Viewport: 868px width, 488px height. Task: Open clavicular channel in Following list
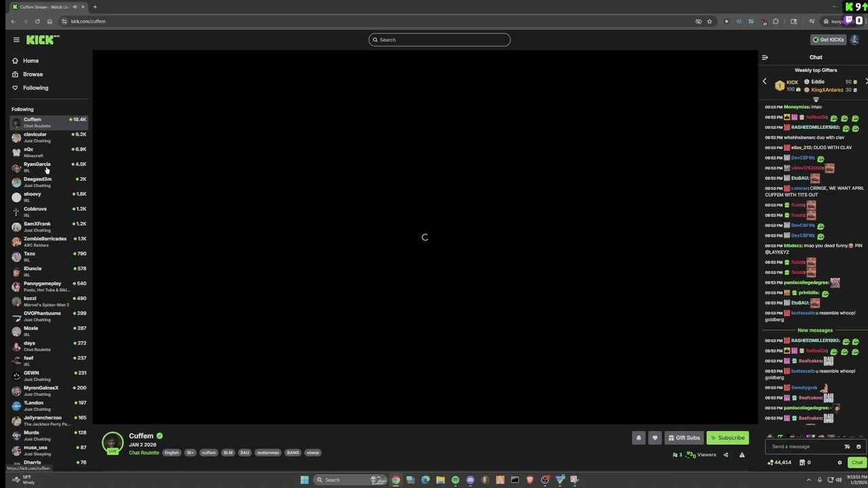tap(49, 138)
